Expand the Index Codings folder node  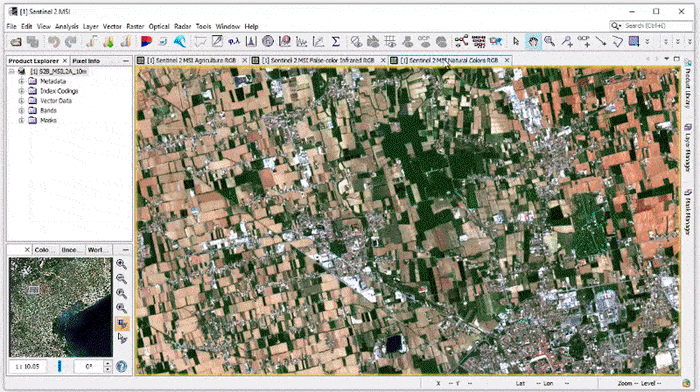pos(21,91)
